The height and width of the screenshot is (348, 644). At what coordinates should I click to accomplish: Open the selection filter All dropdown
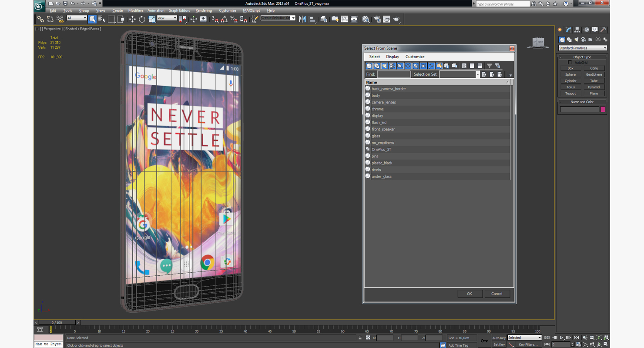coord(77,18)
